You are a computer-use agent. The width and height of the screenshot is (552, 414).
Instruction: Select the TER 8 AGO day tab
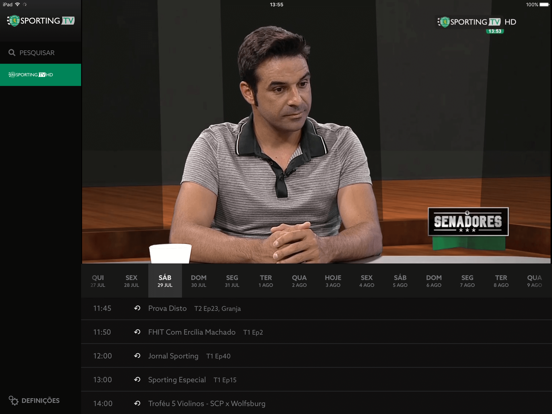coord(501,281)
